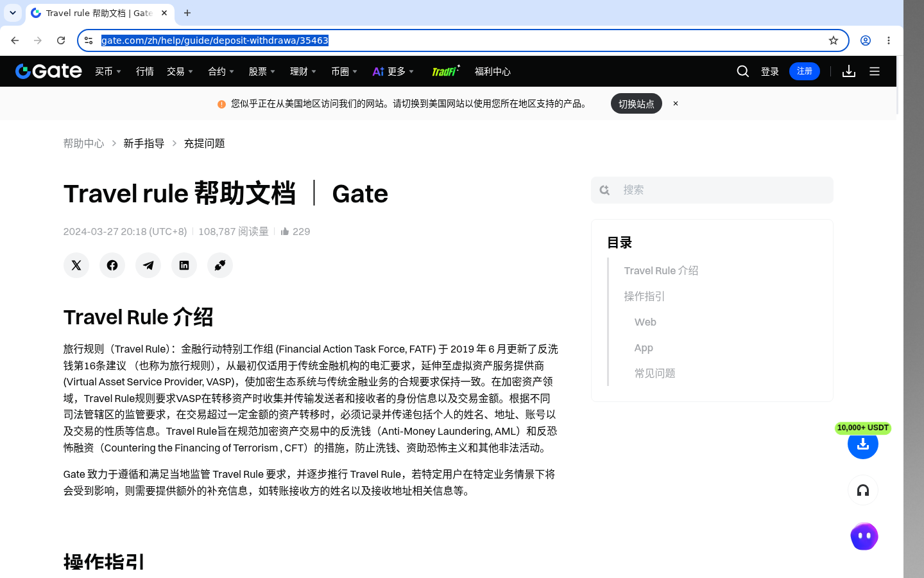Open the tab search dropdown arrow

click(13, 13)
